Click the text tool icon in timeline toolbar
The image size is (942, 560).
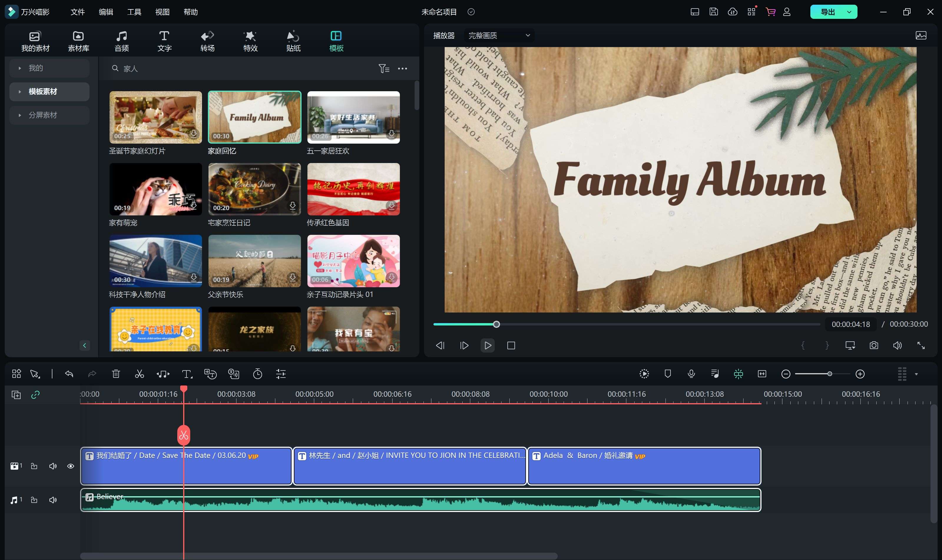pos(186,374)
